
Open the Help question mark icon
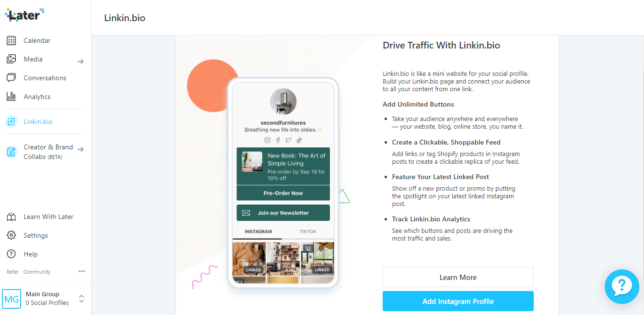[11, 254]
